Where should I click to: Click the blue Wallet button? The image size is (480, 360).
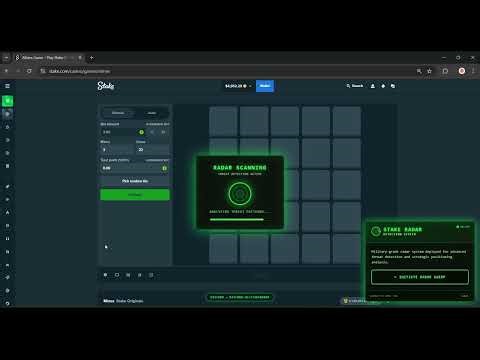click(265, 86)
